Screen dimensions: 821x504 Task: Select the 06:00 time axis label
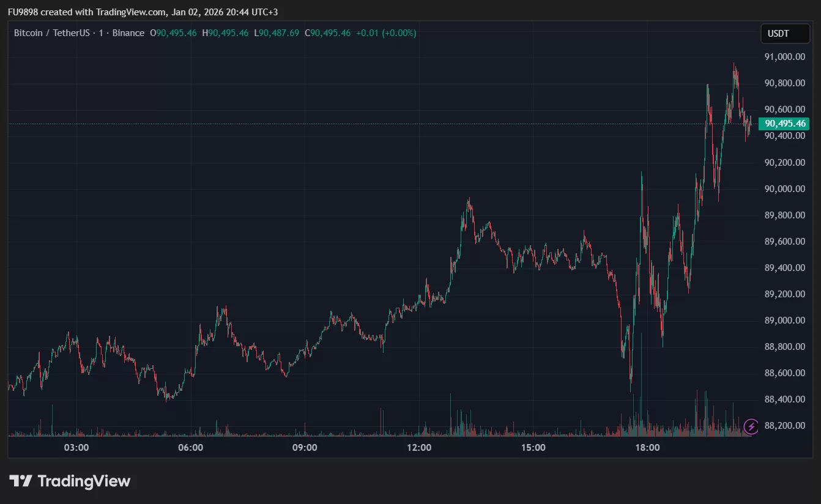pos(191,448)
